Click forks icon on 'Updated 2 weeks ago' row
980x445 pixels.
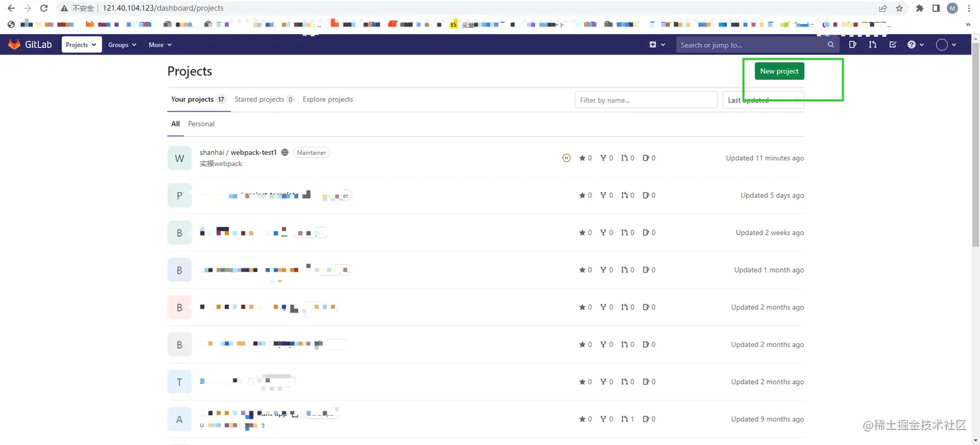pos(603,233)
